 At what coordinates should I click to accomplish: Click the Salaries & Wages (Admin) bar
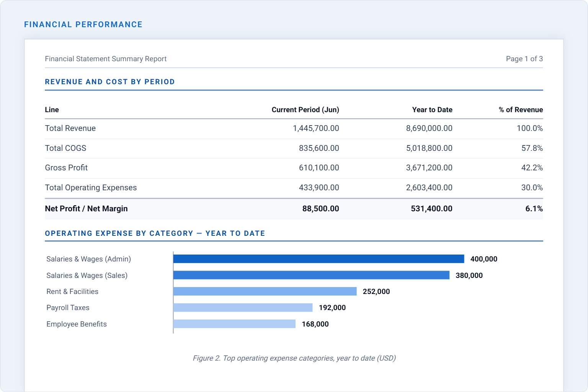click(319, 259)
